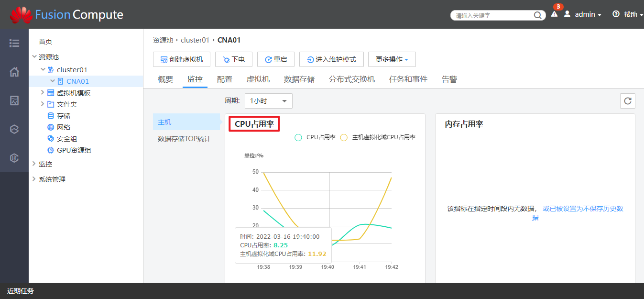
Task: Select 网络 in the navigation tree
Action: (x=64, y=127)
